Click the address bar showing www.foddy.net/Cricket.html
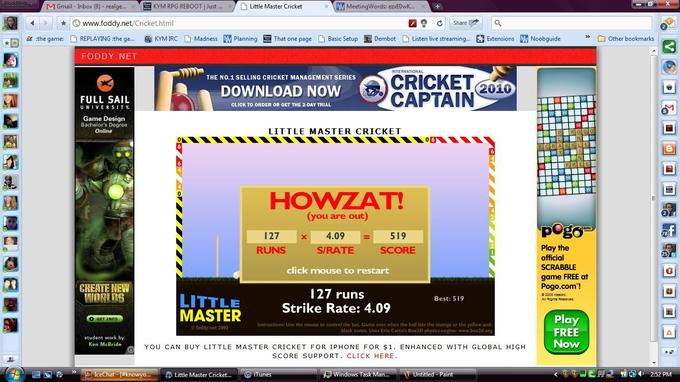 tap(239, 23)
